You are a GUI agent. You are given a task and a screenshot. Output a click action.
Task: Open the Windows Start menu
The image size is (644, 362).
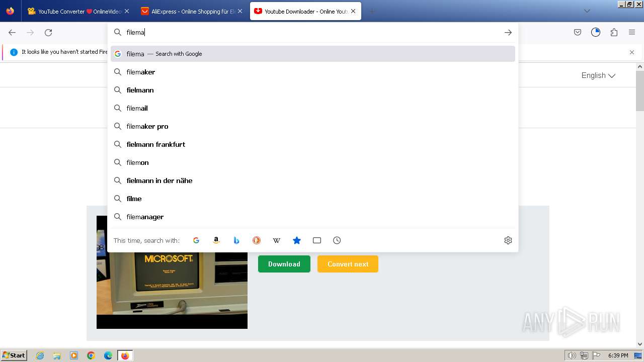coord(14,355)
